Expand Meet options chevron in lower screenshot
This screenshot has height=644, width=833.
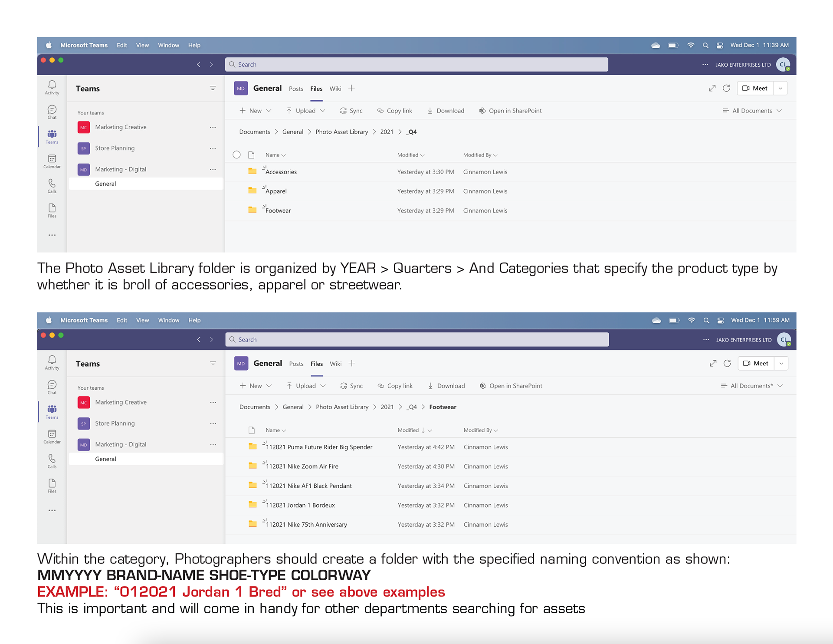781,363
